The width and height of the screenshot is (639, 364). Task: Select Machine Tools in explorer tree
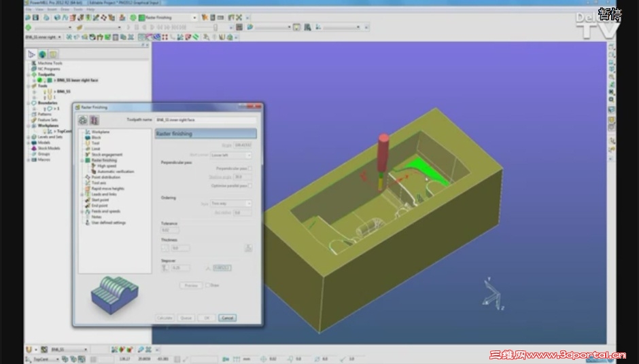point(50,63)
